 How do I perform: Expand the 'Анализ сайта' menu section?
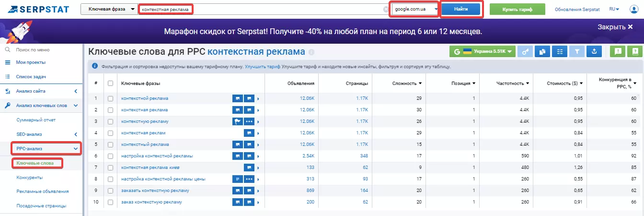coord(76,91)
